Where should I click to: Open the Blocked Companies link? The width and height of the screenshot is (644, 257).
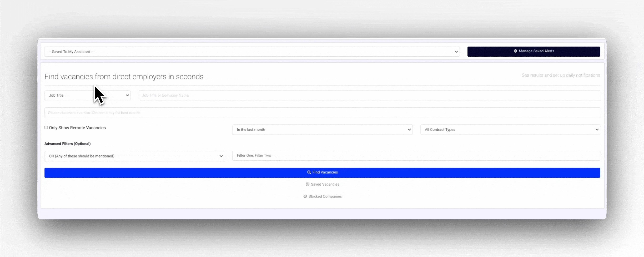[322, 196]
